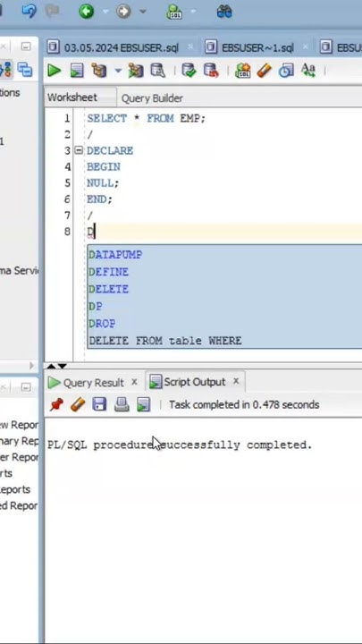Close the Script Output tab
The image size is (362, 644).
(236, 382)
